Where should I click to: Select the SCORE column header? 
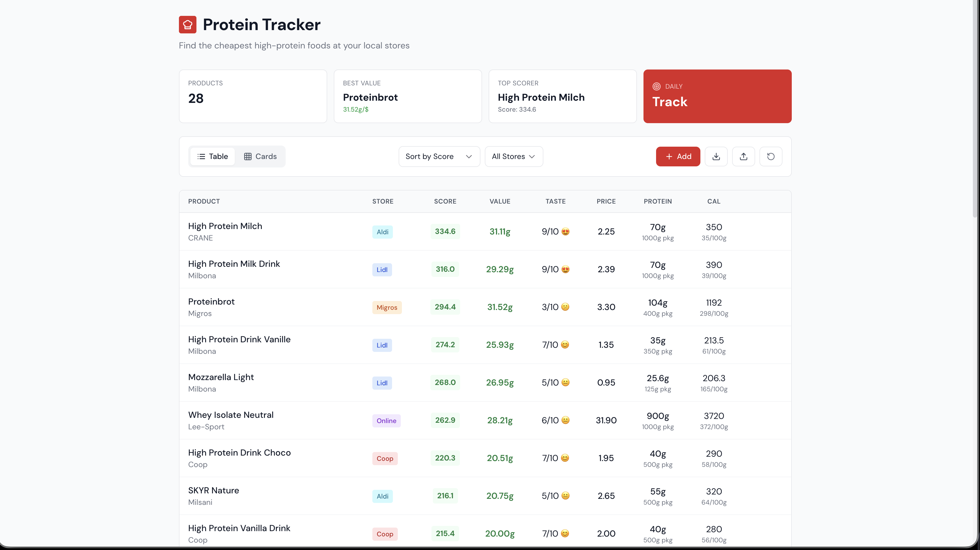445,201
